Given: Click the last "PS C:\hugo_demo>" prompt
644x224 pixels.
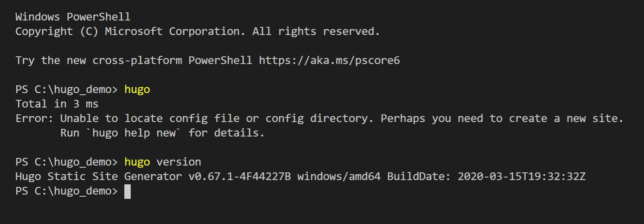Looking at the screenshot, I should pos(66,191).
